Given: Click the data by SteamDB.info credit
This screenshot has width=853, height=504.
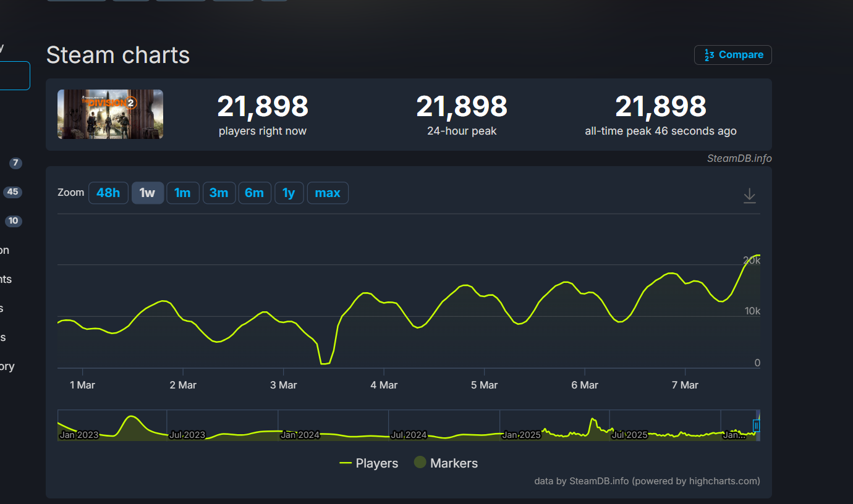Looking at the screenshot, I should [647, 481].
